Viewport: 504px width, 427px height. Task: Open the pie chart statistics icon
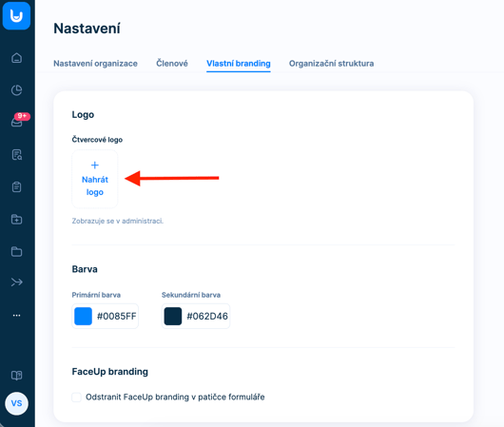[17, 90]
